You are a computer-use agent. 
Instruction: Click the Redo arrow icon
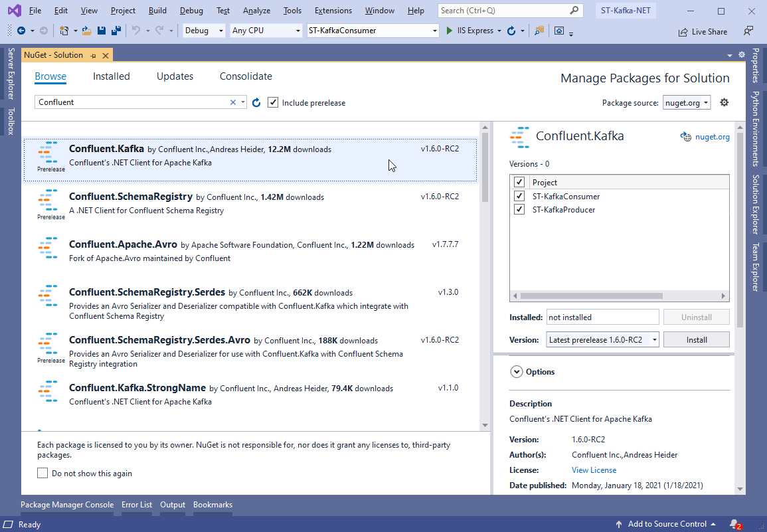coord(159,31)
